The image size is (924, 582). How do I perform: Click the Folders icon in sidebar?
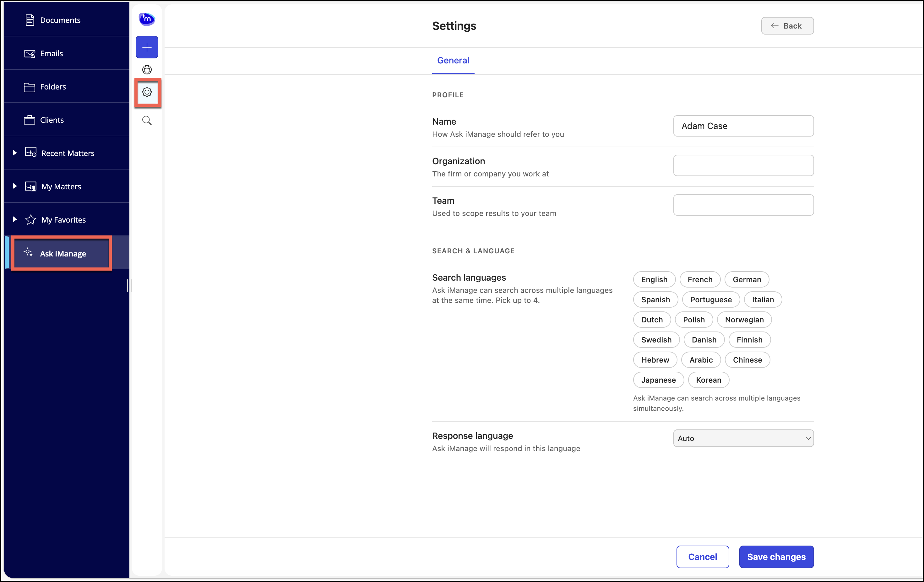(x=29, y=87)
